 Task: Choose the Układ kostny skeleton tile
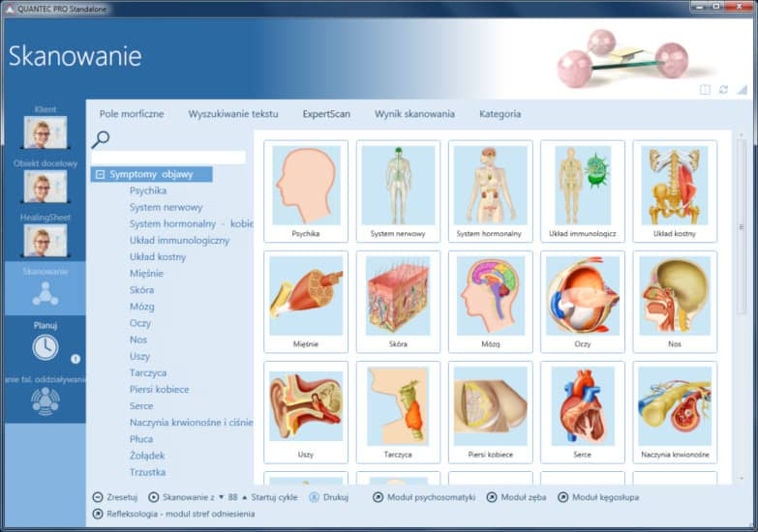point(674,191)
